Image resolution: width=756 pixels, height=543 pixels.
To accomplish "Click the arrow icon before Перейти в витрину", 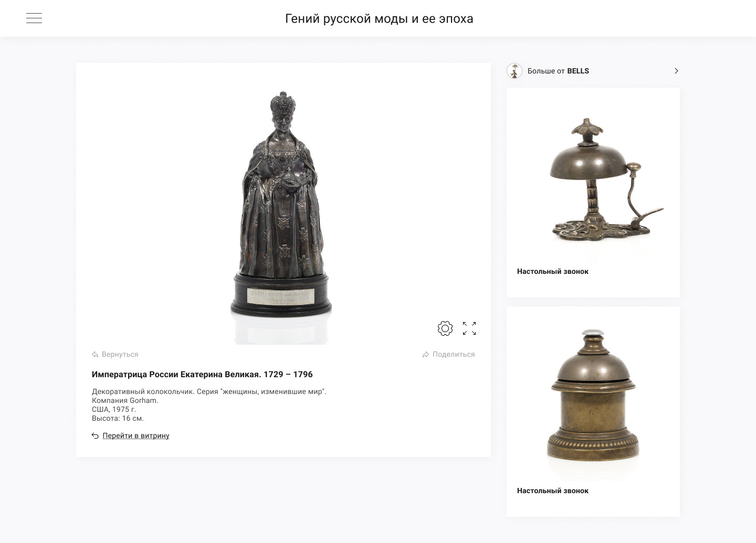I will tap(95, 435).
